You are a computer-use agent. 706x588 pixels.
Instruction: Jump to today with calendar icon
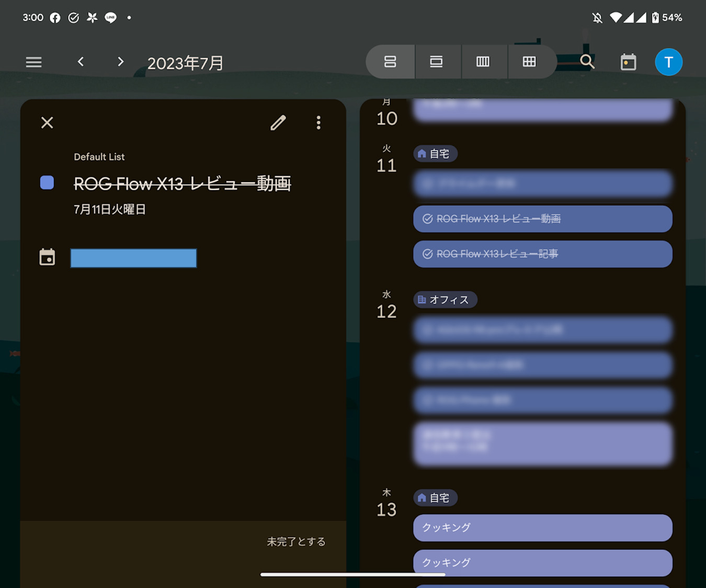(x=628, y=62)
